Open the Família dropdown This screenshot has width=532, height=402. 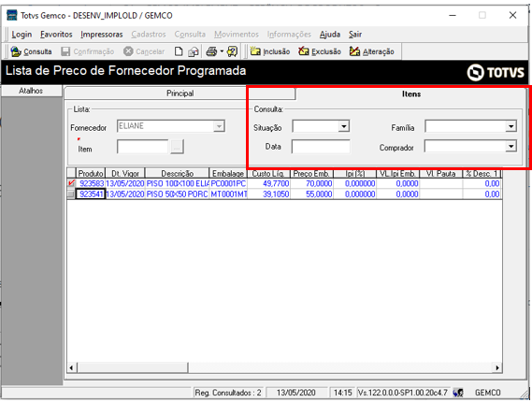[510, 126]
